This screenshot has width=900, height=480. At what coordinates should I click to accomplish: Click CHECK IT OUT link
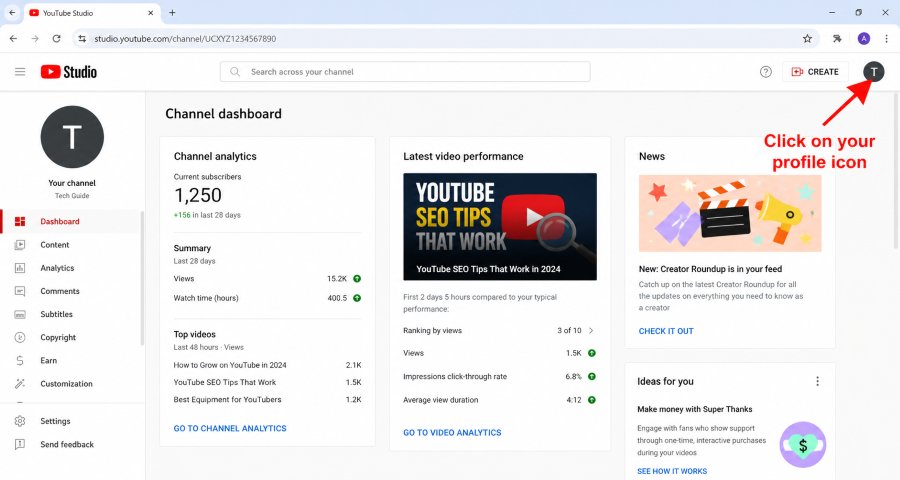(666, 331)
